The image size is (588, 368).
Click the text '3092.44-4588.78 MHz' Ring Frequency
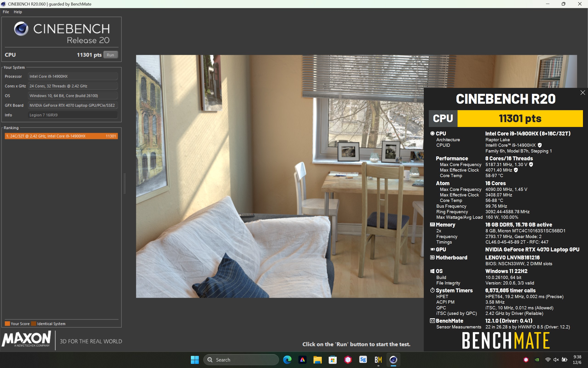(507, 212)
